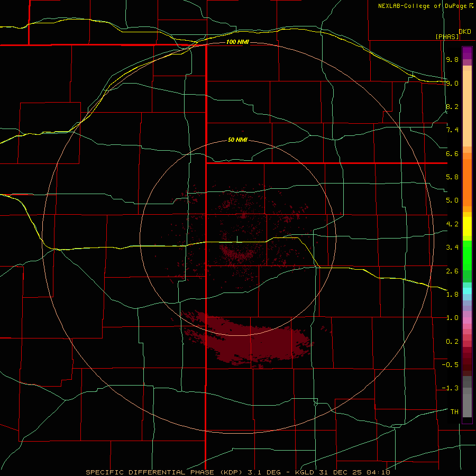Image resolution: width=476 pixels, height=476 pixels.
Task: Click the 9.0 value on the scale
Action: [x=452, y=83]
